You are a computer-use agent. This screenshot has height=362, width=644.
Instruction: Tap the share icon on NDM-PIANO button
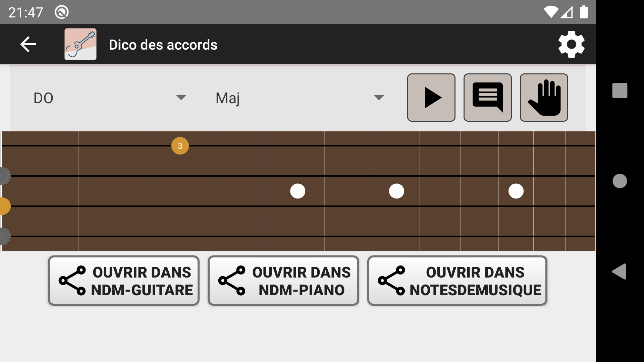click(x=232, y=281)
